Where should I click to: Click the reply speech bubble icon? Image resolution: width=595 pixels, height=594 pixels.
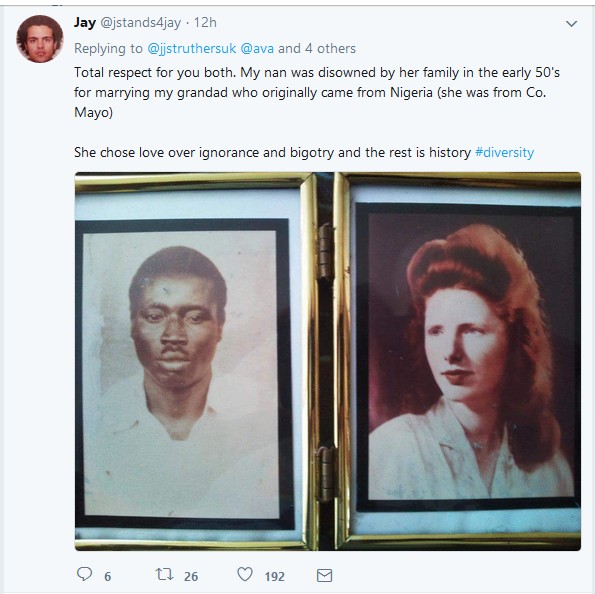pyautogui.click(x=84, y=574)
